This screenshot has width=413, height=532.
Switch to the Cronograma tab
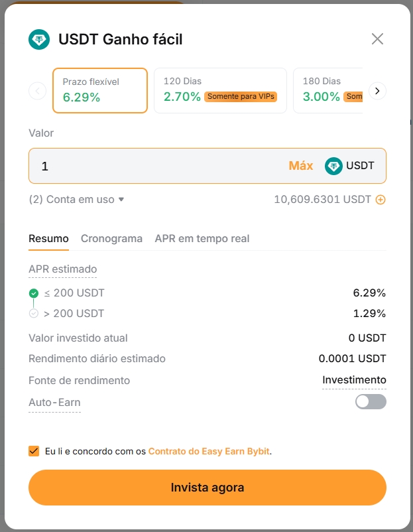111,239
